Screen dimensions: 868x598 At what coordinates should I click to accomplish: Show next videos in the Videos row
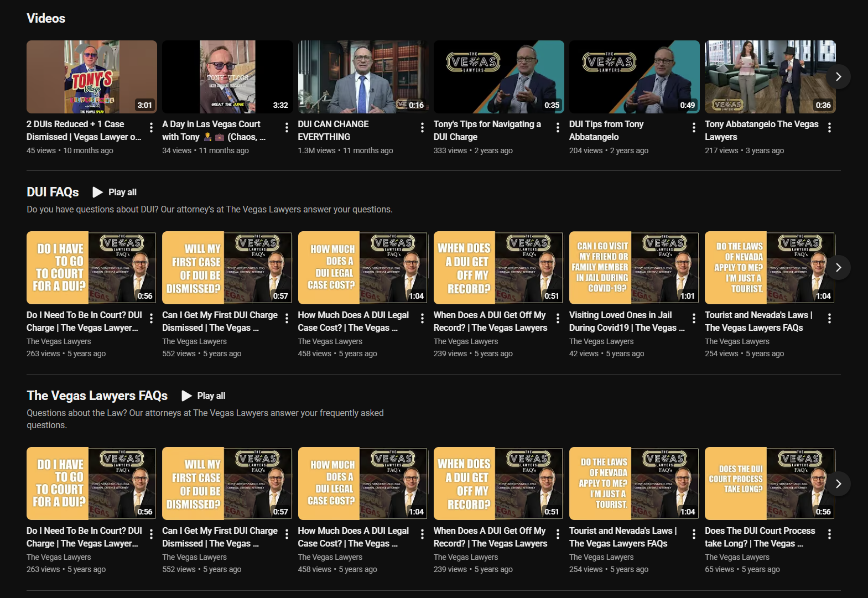tap(839, 77)
